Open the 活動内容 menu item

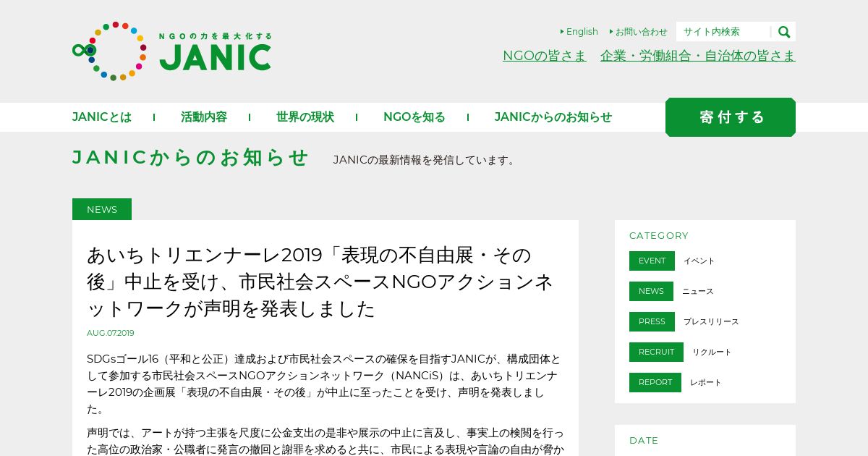[204, 117]
